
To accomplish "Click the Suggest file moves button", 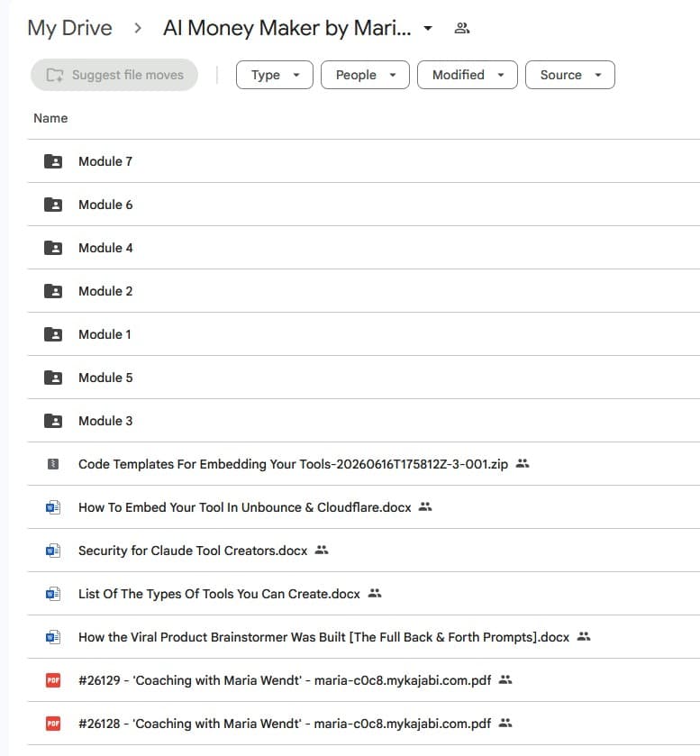I will click(114, 75).
